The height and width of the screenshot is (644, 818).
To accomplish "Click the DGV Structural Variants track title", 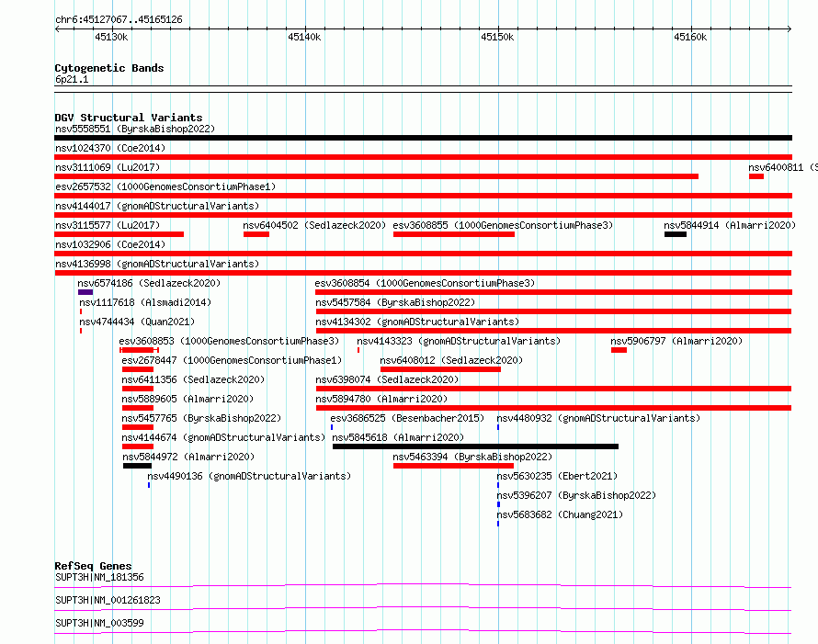I will [129, 118].
